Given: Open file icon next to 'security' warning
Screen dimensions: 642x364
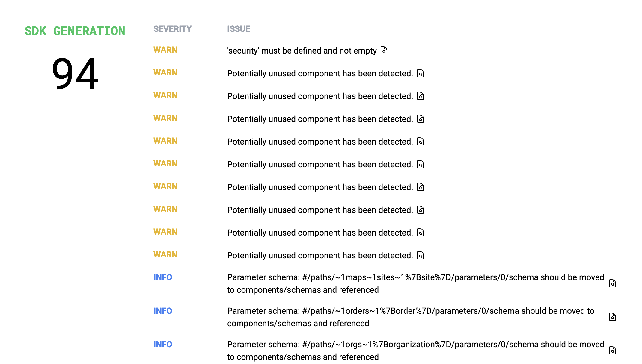Looking at the screenshot, I should pyautogui.click(x=384, y=51).
